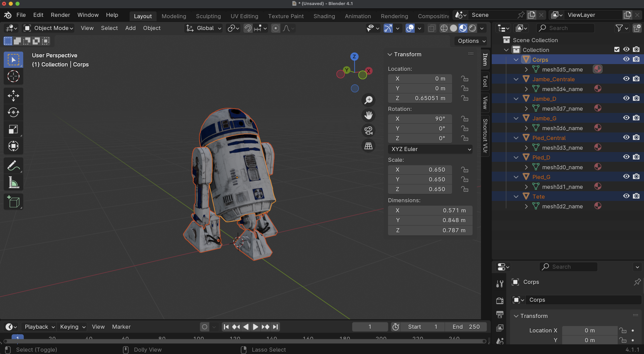The width and height of the screenshot is (644, 354).
Task: Open the View Layer properties tab icon
Action: (x=500, y=328)
